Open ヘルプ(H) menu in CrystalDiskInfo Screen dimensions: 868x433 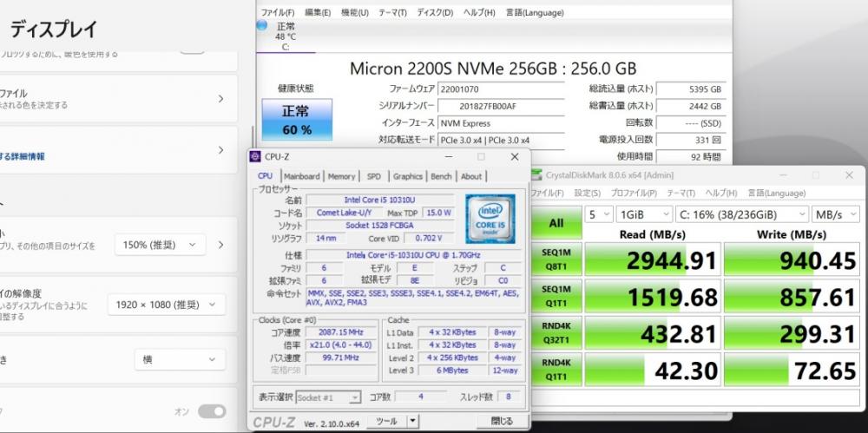tap(479, 12)
